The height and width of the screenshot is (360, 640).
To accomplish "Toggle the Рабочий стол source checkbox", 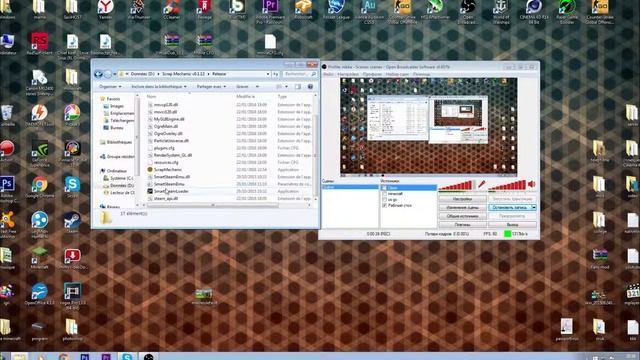I will [384, 205].
